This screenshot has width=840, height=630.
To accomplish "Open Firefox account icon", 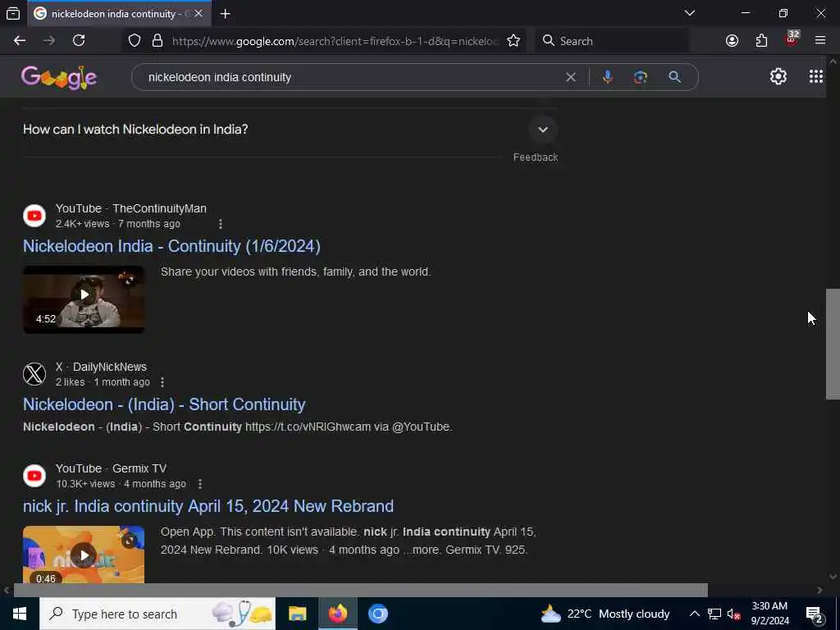I will 732,41.
